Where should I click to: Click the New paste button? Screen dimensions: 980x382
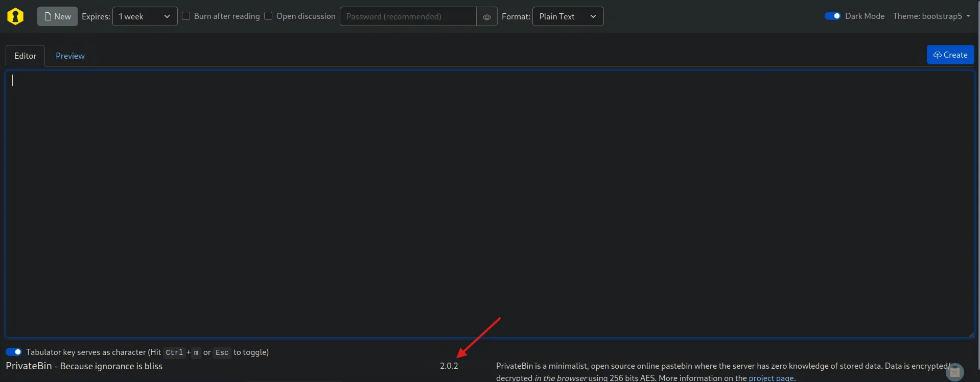pyautogui.click(x=57, y=16)
